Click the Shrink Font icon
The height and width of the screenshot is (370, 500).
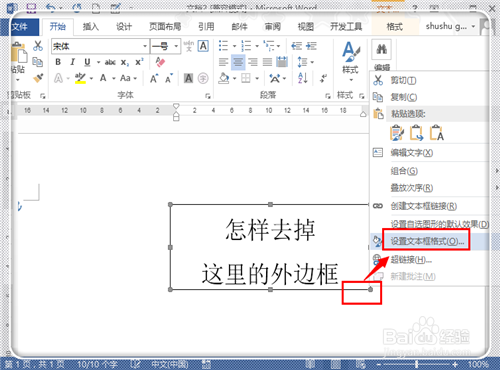pos(169,79)
